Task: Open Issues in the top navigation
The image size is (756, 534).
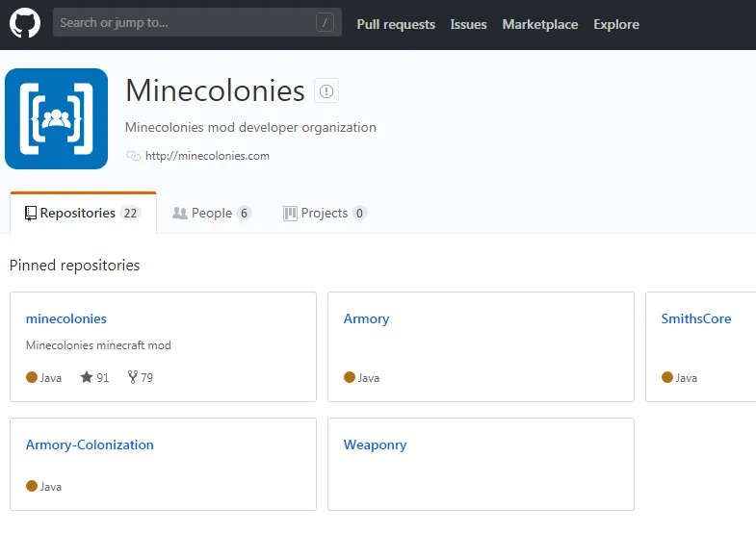Action: click(468, 24)
